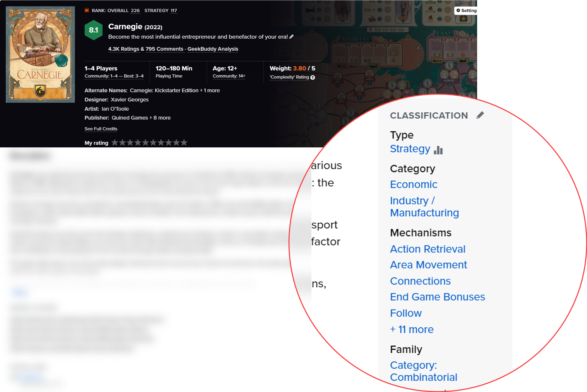This screenshot has height=392, width=587.
Task: Open the Action Retrieval mechanism link
Action: click(427, 249)
